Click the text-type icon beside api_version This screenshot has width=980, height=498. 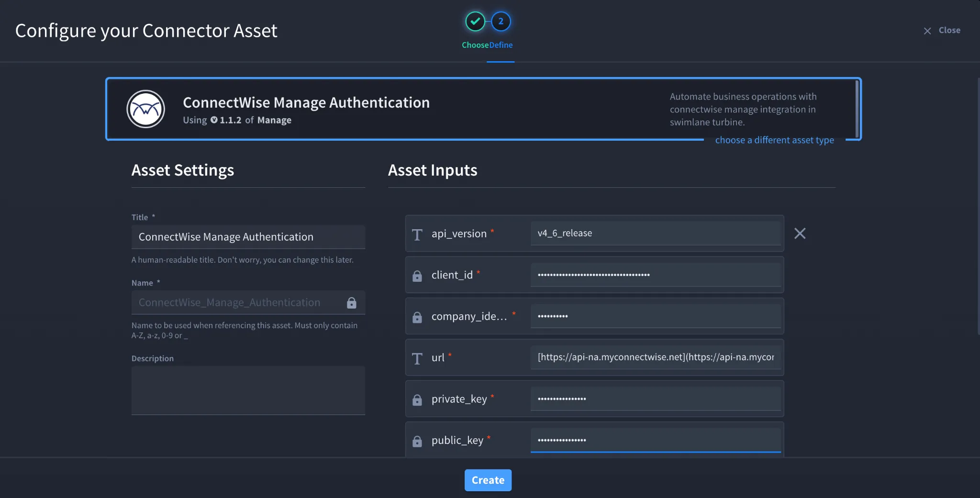point(417,234)
